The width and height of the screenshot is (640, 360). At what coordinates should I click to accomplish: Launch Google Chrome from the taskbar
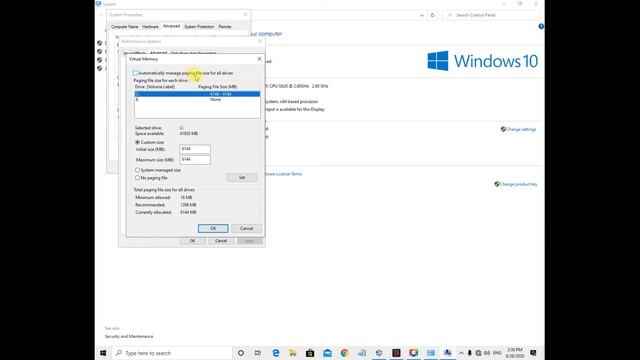[344, 353]
